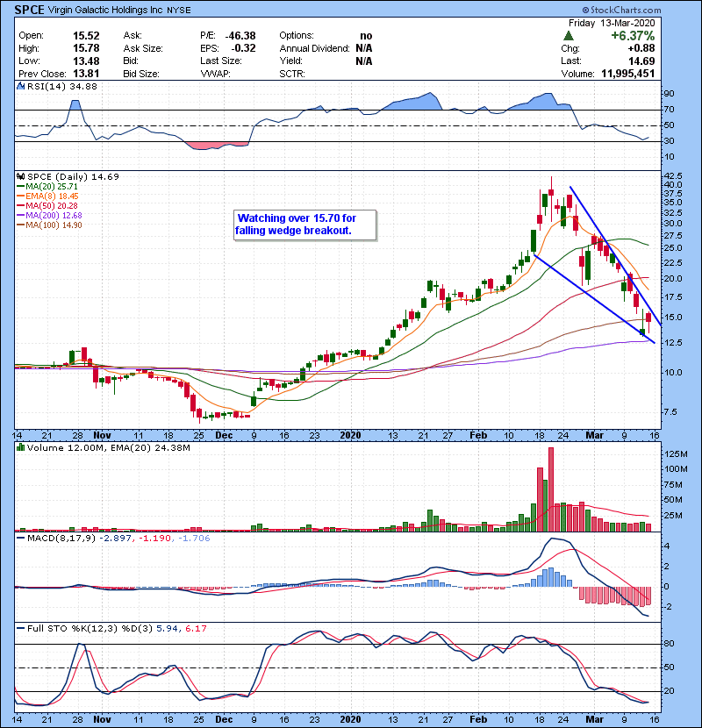Click the tallest red volume bar

[x=551, y=489]
